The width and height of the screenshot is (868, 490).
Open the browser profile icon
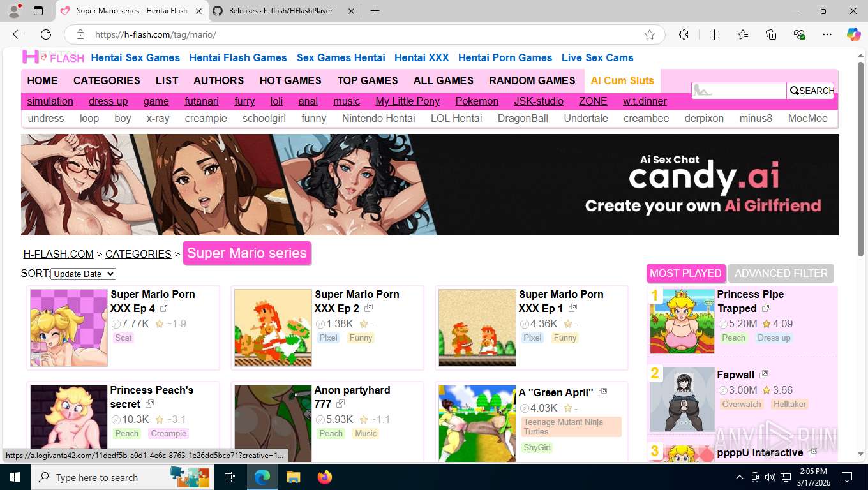pos(15,10)
